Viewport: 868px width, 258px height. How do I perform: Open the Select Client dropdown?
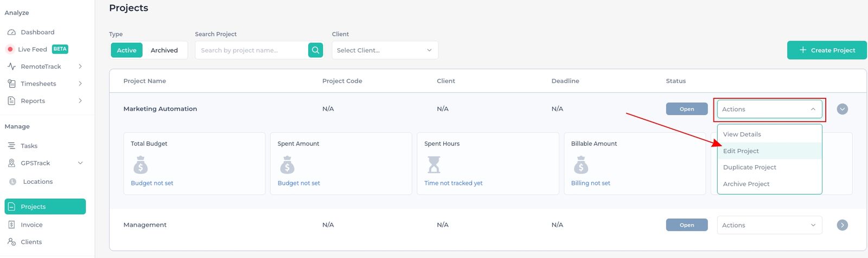[385, 50]
